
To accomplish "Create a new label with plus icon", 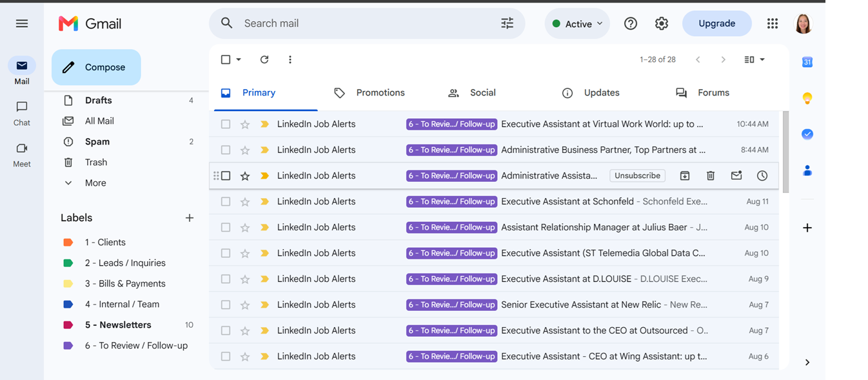I will click(190, 218).
